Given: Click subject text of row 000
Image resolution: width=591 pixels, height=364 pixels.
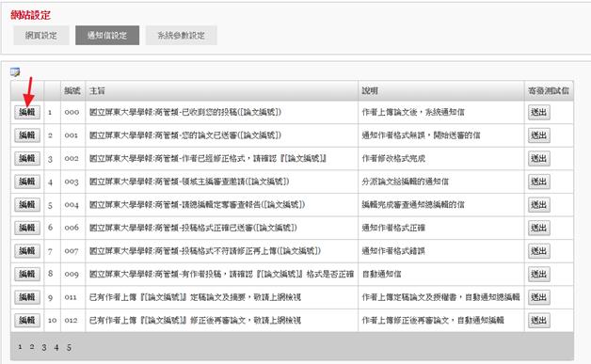Looking at the screenshot, I should point(185,112).
